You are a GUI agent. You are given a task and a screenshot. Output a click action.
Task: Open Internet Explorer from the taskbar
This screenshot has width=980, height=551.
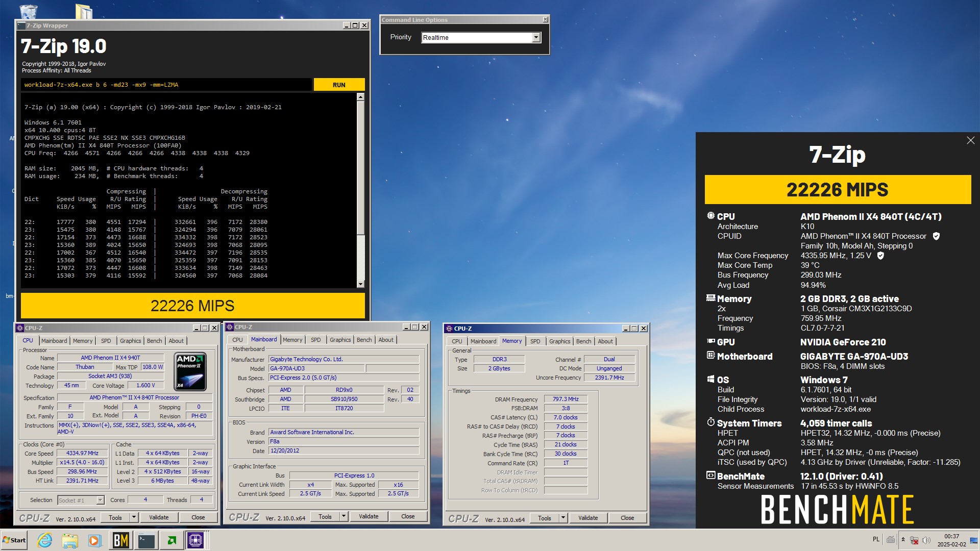(x=45, y=540)
